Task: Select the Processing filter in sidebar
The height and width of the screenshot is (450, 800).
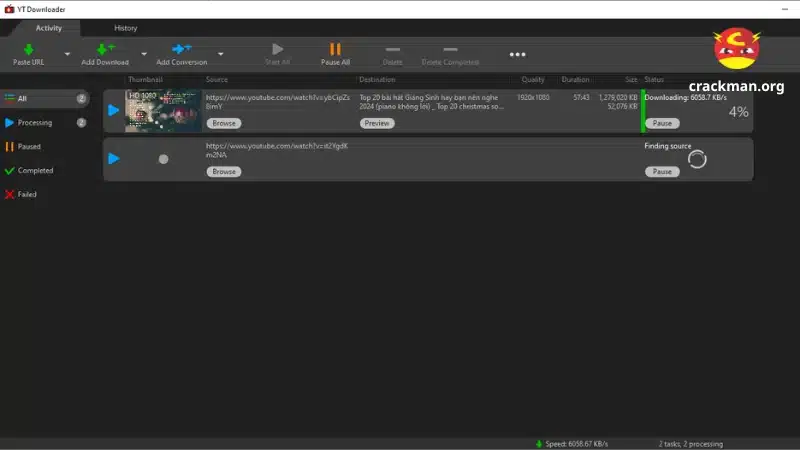Action: click(45, 122)
